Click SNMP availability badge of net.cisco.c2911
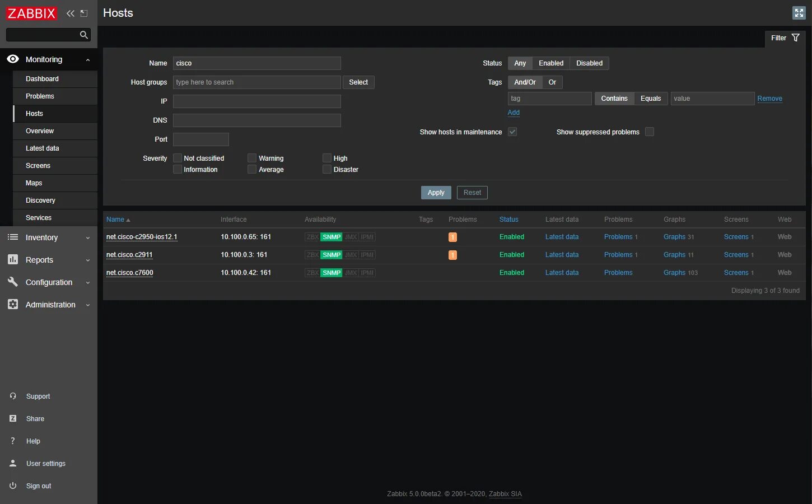Screen dimensions: 812x504 pyautogui.click(x=332, y=255)
